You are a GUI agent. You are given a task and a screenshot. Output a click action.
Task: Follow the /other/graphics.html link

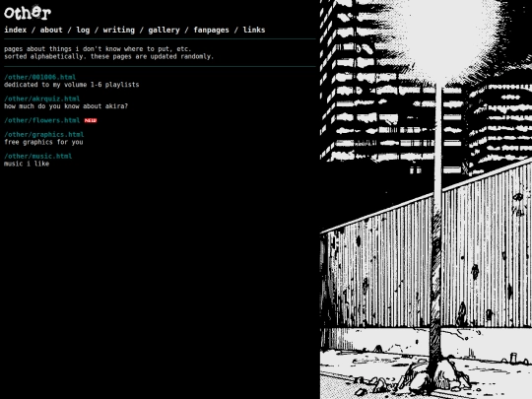point(44,135)
